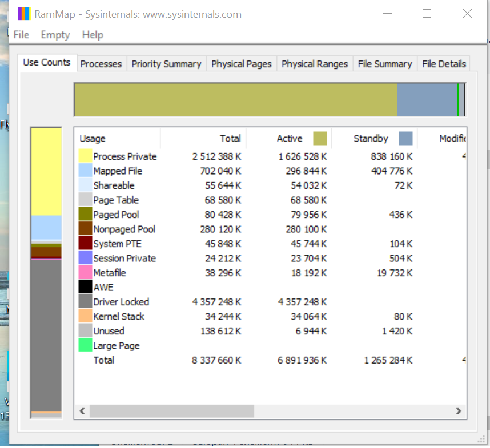490x448 pixels.
Task: Switch to the Priority Summary tab
Action: tap(166, 64)
